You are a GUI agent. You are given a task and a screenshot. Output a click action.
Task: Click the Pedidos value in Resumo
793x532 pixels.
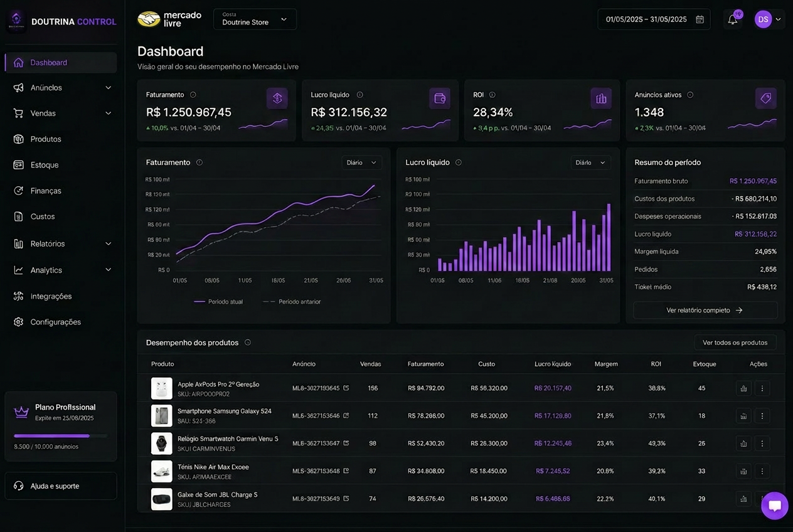(x=768, y=269)
